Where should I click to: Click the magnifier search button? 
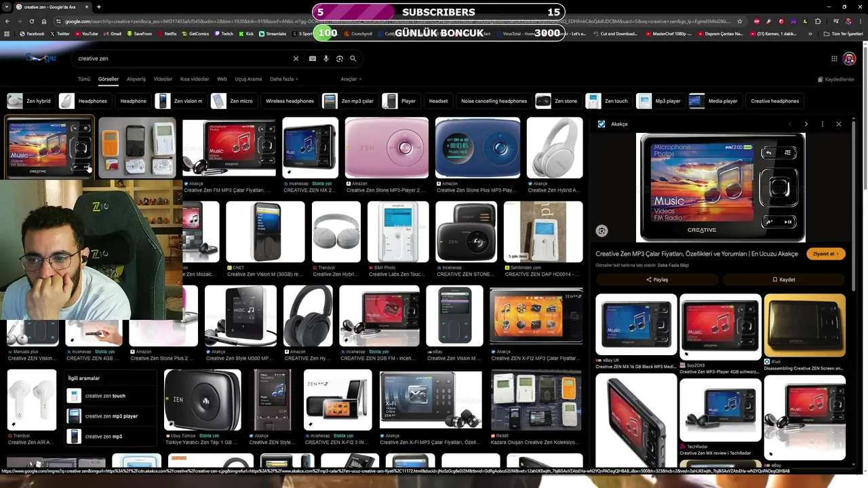353,59
